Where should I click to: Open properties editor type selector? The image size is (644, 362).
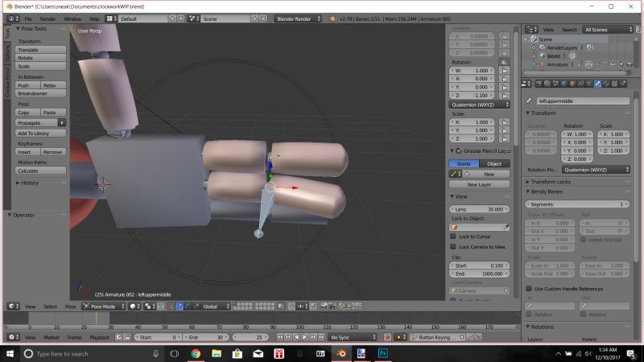[526, 84]
